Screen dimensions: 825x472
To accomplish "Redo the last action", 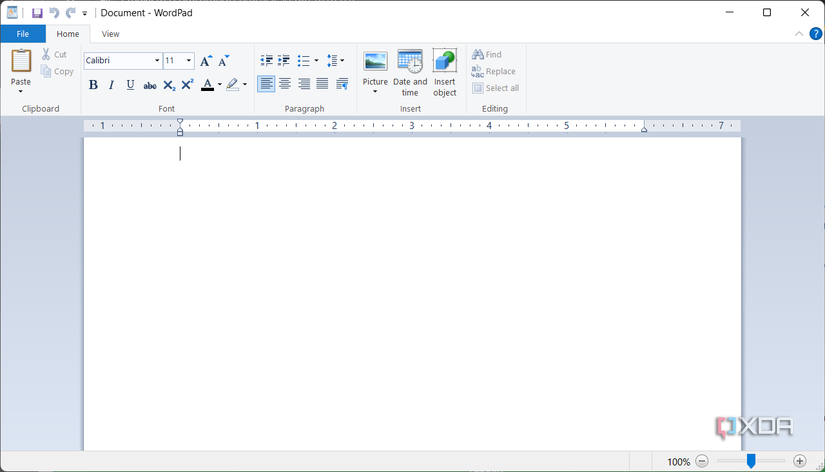I will click(71, 13).
